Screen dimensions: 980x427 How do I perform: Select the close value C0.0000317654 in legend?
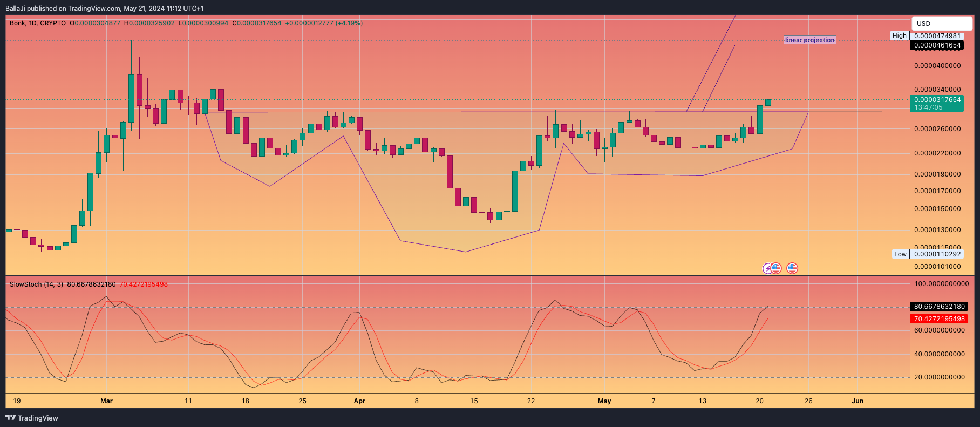pos(257,23)
